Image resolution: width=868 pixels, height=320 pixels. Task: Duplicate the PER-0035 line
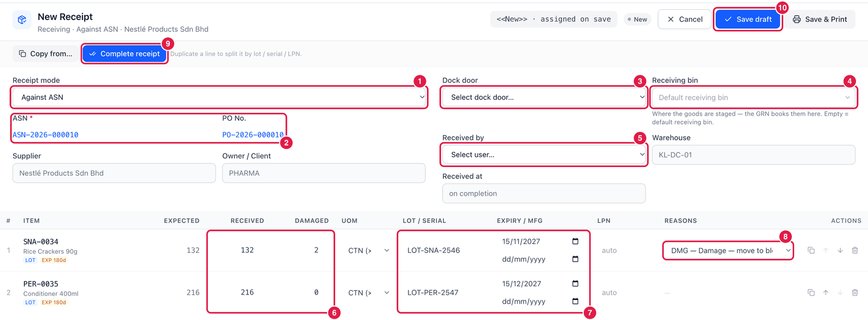811,292
